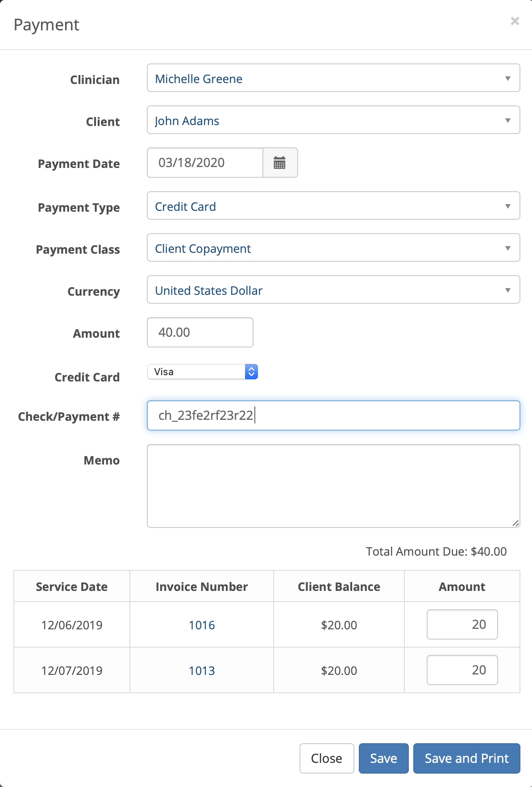Edit amount for invoice 1013

462,670
